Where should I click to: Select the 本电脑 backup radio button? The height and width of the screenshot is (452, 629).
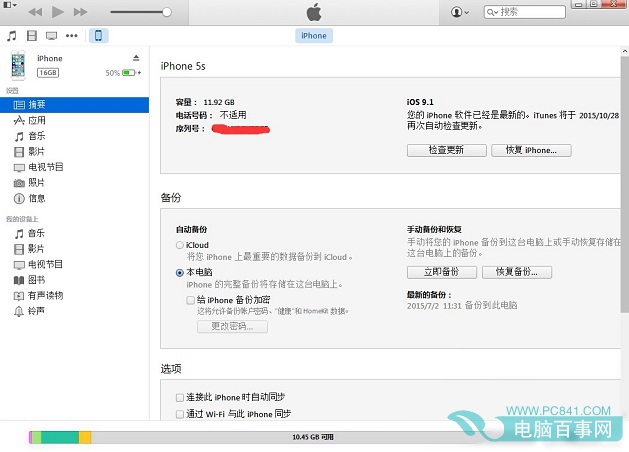click(180, 273)
